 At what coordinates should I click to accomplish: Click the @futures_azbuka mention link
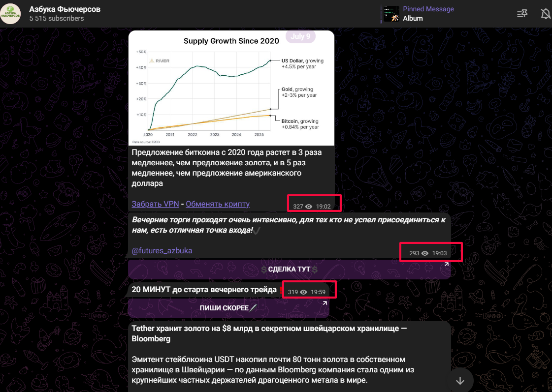162,251
